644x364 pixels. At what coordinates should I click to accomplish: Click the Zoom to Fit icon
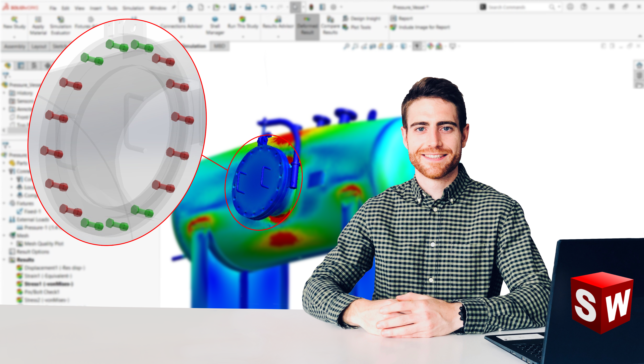tap(347, 46)
